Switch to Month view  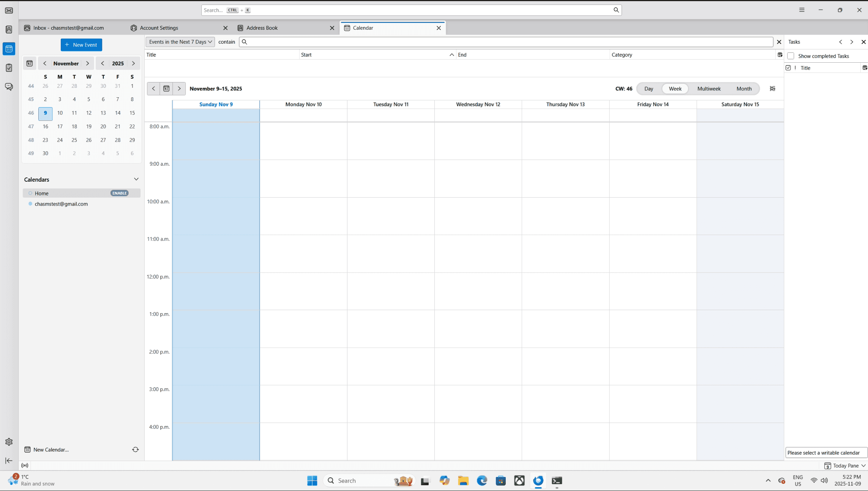[743, 89]
